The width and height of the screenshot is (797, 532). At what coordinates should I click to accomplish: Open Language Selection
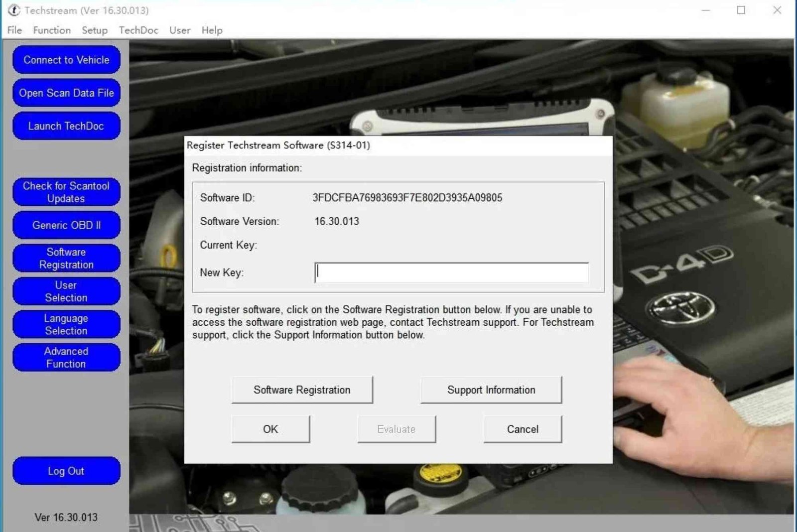[66, 325]
